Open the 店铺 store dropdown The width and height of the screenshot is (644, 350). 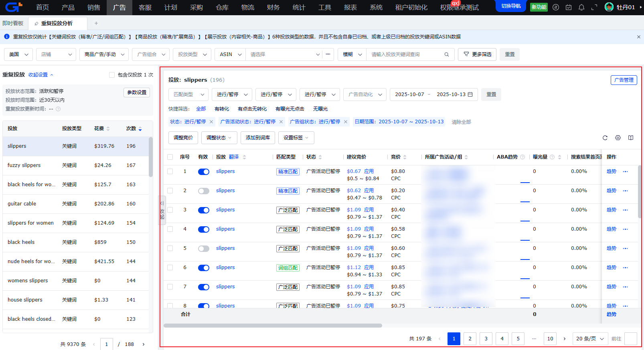point(56,54)
